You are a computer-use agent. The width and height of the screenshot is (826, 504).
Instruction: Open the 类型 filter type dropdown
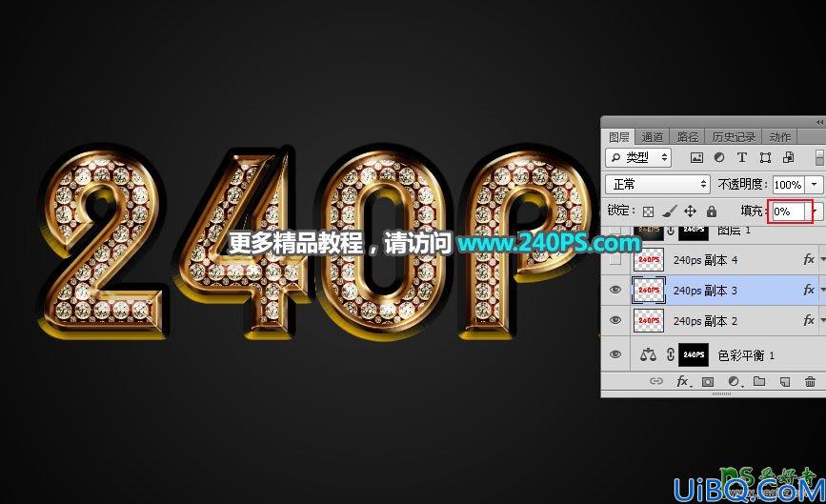[x=638, y=157]
